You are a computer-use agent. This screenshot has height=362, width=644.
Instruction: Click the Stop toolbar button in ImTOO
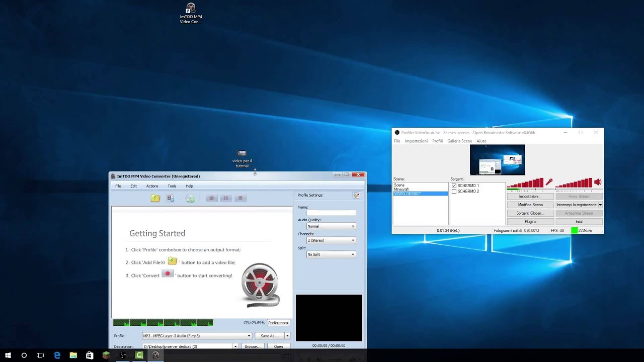(240, 198)
